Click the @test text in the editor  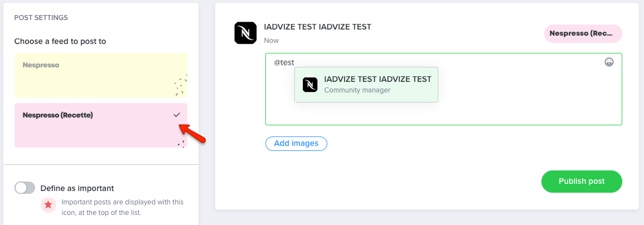pyautogui.click(x=284, y=62)
